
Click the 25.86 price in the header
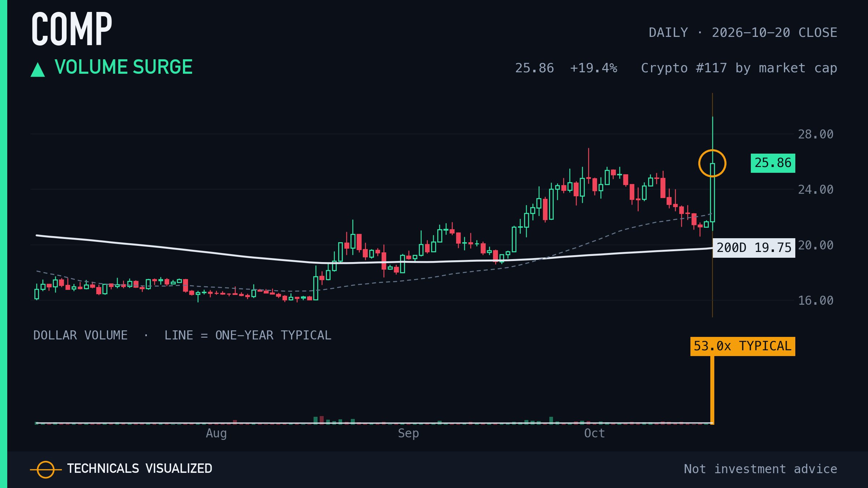coord(534,68)
